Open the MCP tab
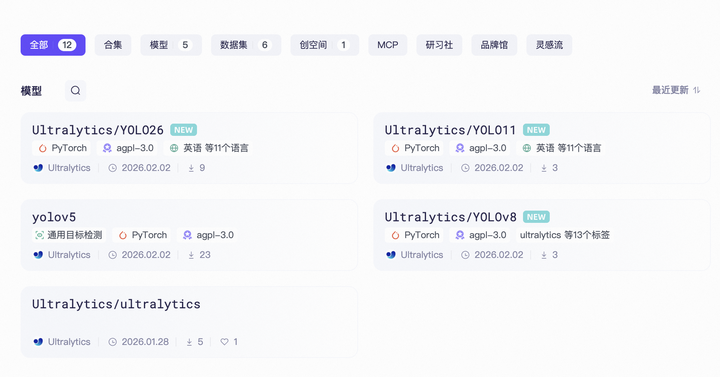 click(x=388, y=45)
